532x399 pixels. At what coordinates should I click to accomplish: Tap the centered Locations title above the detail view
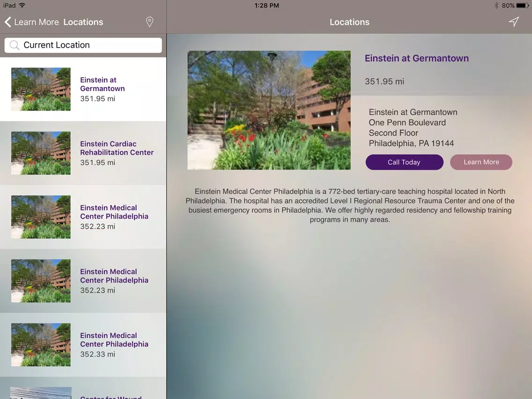tap(349, 22)
